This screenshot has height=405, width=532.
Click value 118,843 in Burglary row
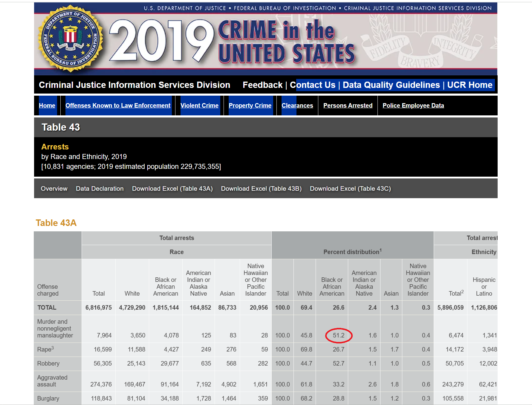[101, 398]
